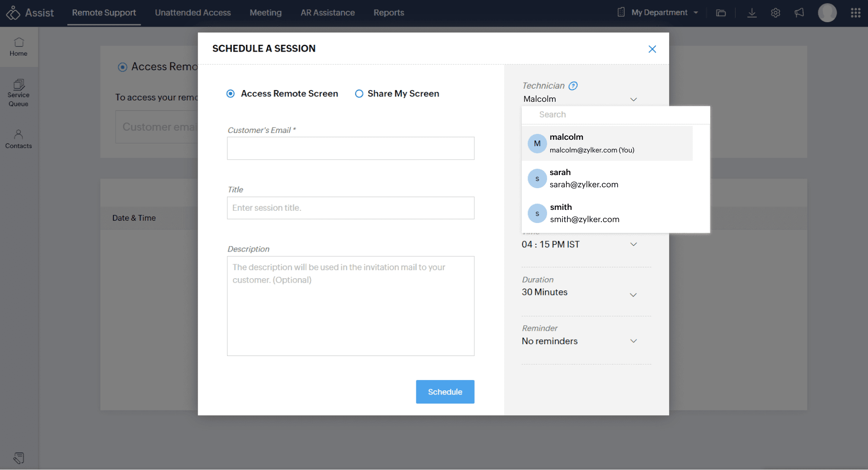Open the apps grid icon
This screenshot has height=470, width=868.
point(855,13)
